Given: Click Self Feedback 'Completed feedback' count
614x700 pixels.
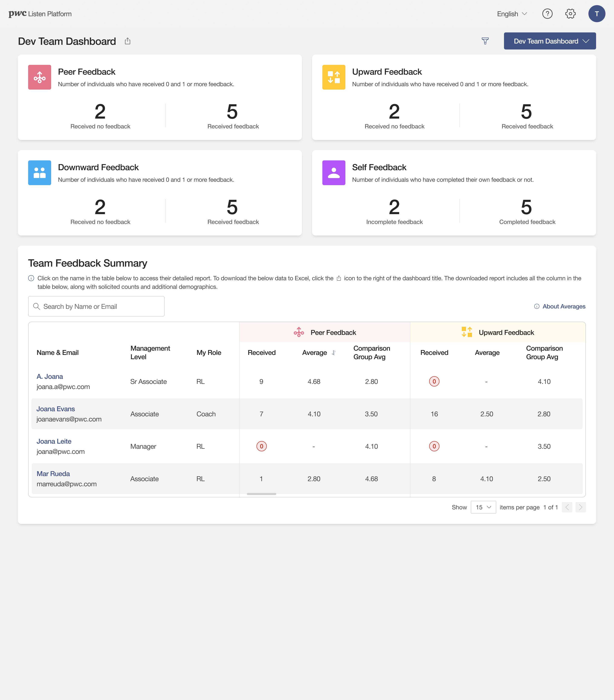Looking at the screenshot, I should coord(526,207).
